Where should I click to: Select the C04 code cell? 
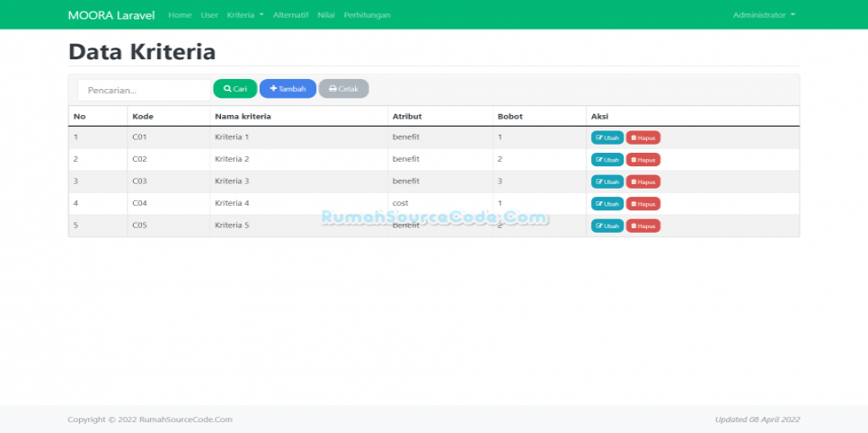[169, 203]
